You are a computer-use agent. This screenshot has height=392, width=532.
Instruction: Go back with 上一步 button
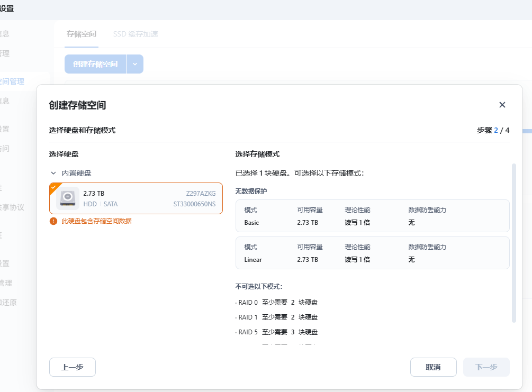point(73,367)
